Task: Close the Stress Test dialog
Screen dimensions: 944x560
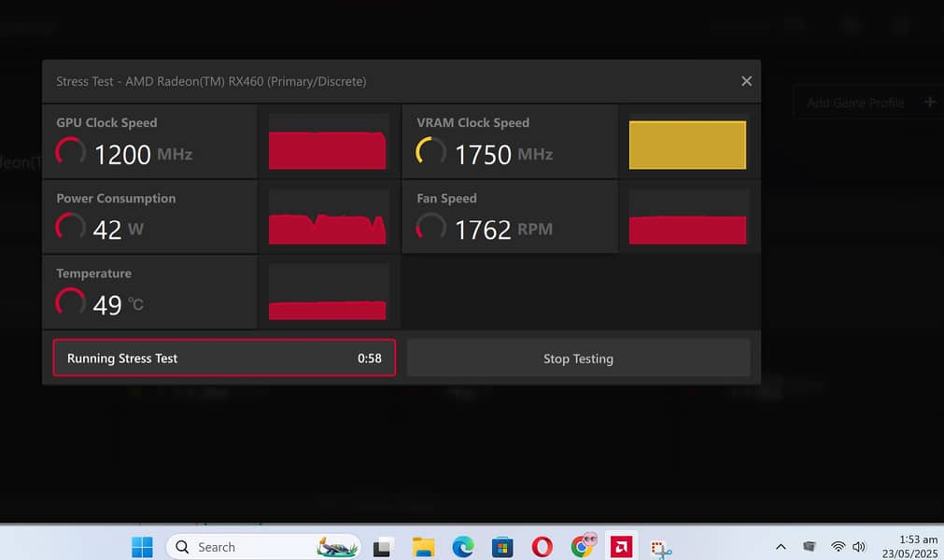Action: tap(746, 81)
